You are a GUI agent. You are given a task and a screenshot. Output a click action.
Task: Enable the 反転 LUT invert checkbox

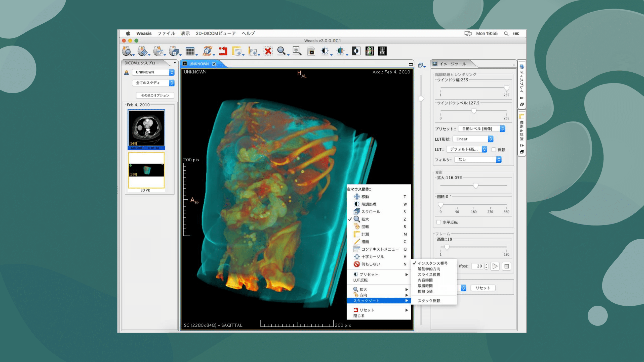pos(494,150)
